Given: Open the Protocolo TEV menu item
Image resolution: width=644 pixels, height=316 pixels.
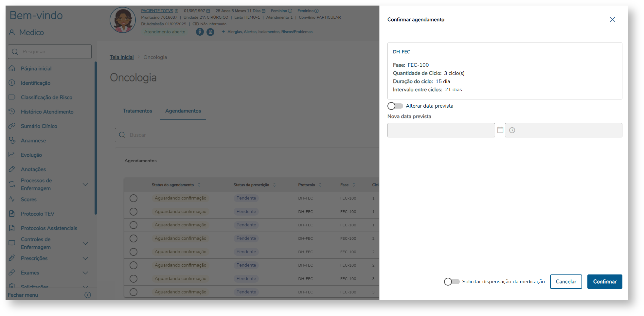Looking at the screenshot, I should click(x=37, y=214).
